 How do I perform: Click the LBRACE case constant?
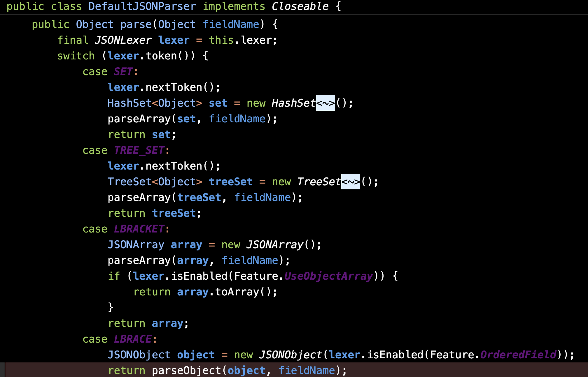point(133,339)
